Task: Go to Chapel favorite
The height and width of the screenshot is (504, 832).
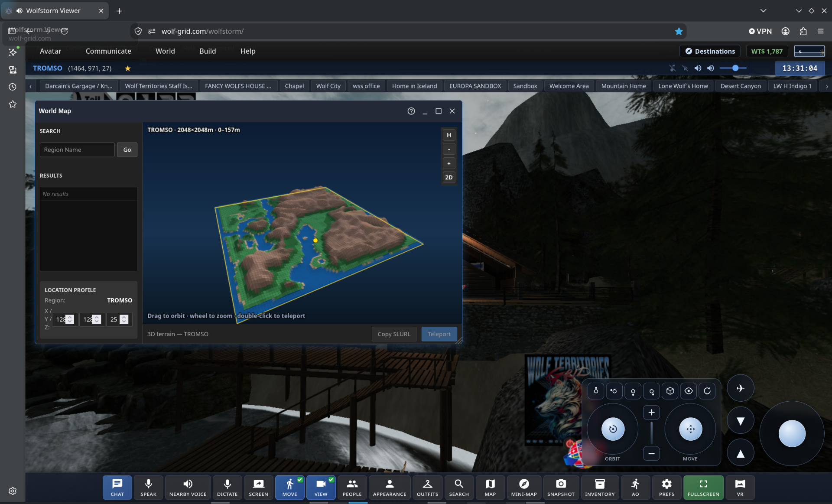Action: [x=294, y=86]
